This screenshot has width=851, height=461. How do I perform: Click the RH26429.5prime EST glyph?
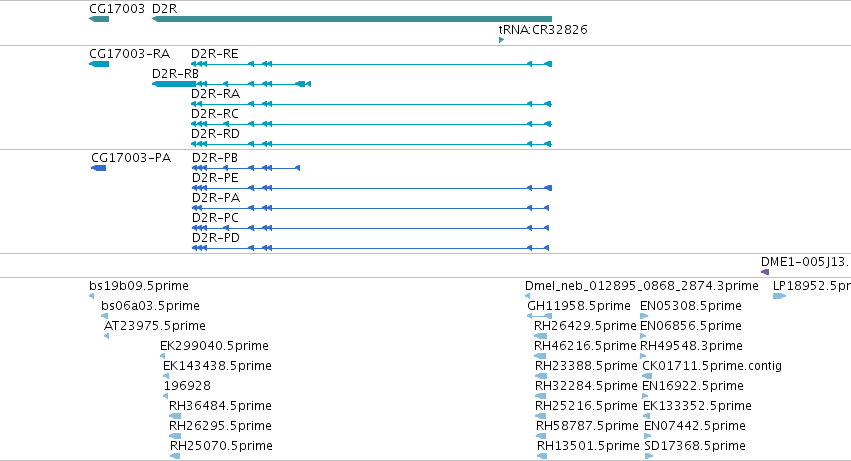541,336
